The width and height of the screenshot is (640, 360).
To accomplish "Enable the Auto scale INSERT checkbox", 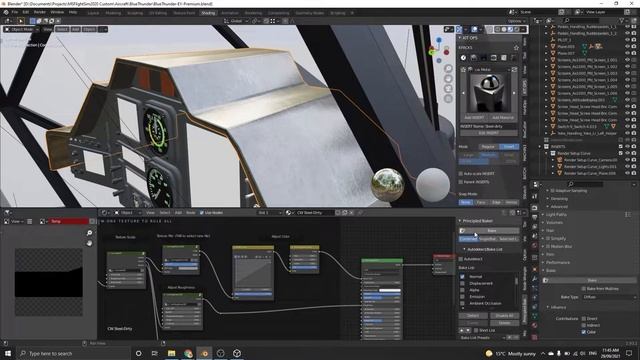I will click(461, 174).
